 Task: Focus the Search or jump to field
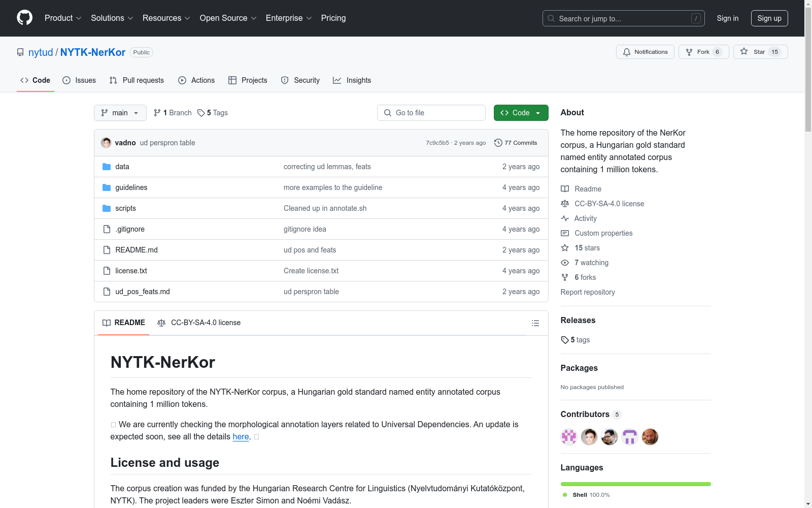pos(624,18)
